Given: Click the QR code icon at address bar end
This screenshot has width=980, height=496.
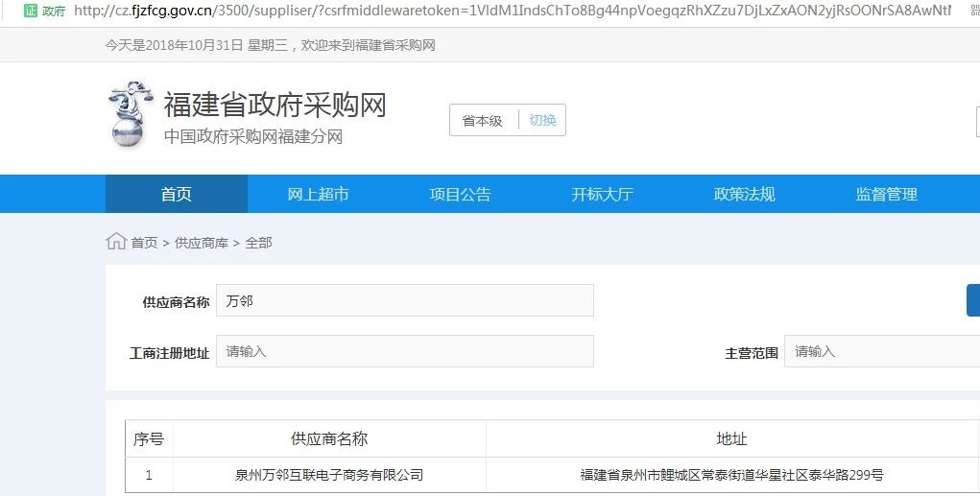Looking at the screenshot, I should [x=974, y=10].
